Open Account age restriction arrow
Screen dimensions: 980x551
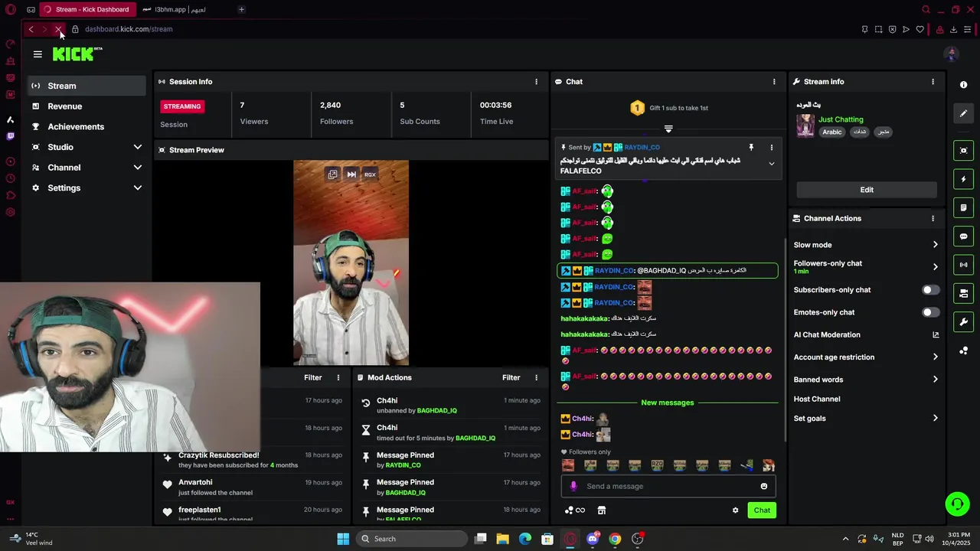coord(935,357)
